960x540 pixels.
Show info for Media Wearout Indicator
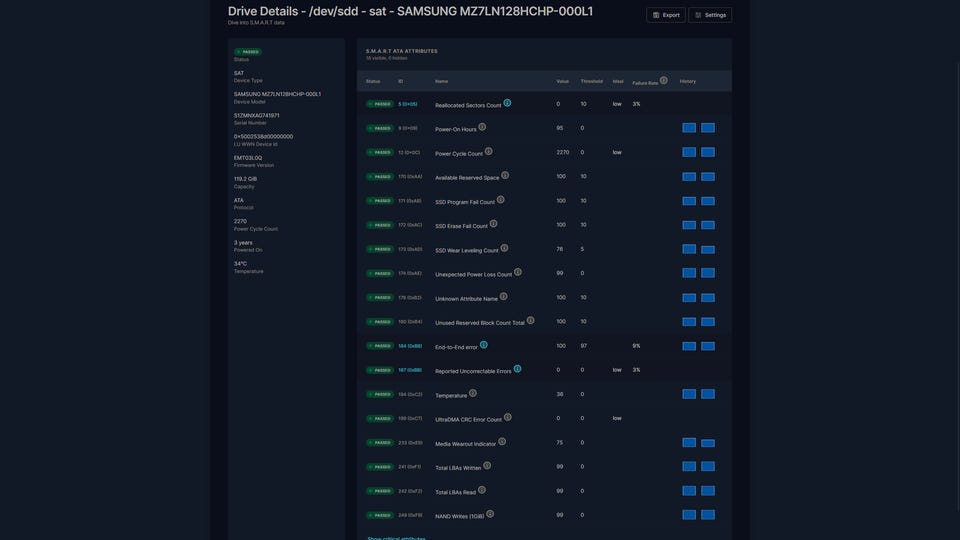(x=502, y=441)
